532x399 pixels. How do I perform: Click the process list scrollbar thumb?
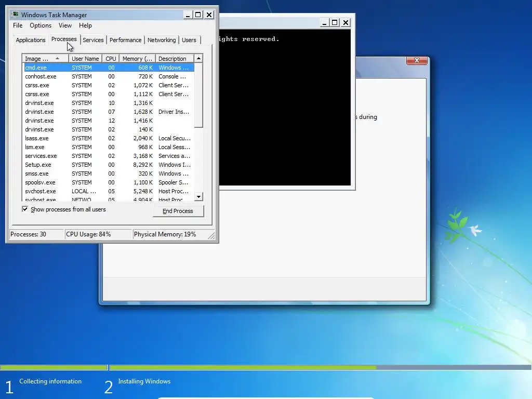click(x=199, y=96)
